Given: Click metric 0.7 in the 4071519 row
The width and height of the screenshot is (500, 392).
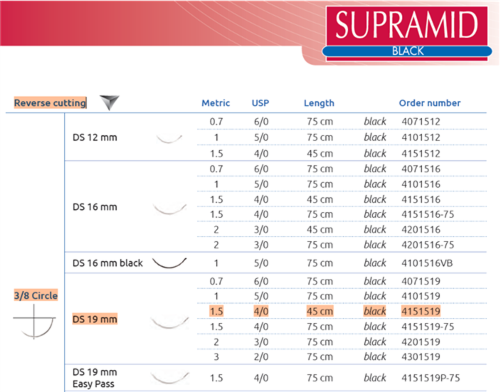Looking at the screenshot, I should click(216, 281).
